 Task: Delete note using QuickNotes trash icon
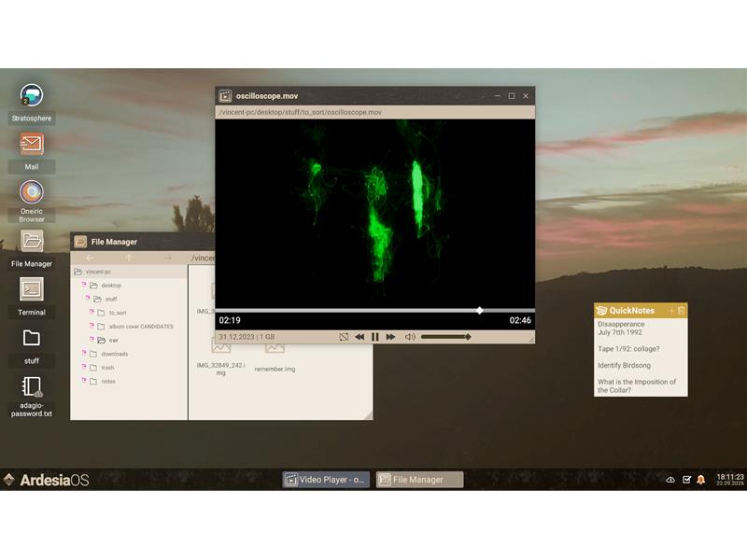coord(681,311)
